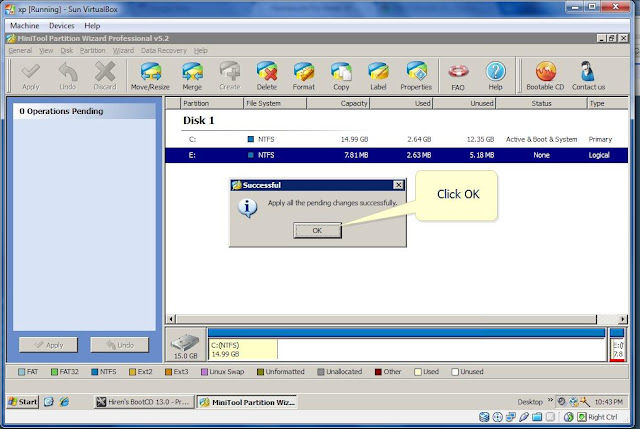This screenshot has width=640, height=429.
Task: Click the E: partition block in disk map
Action: click(x=617, y=345)
